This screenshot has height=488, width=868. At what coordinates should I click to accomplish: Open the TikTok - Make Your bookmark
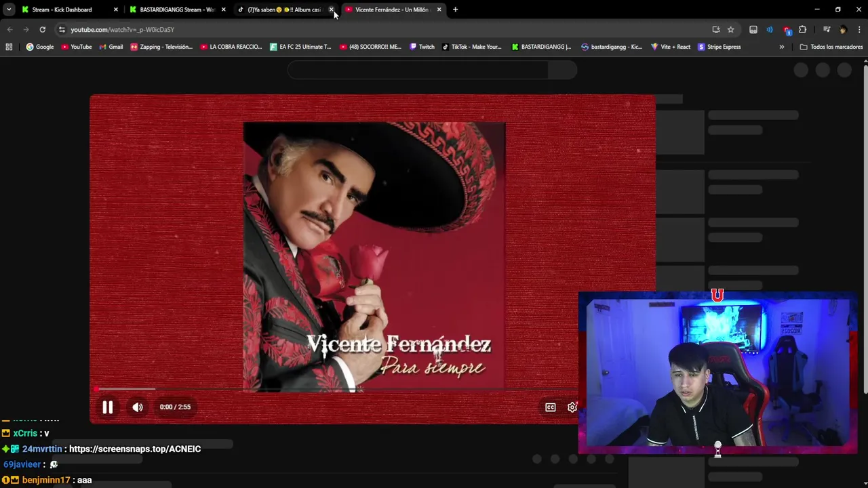coord(472,47)
